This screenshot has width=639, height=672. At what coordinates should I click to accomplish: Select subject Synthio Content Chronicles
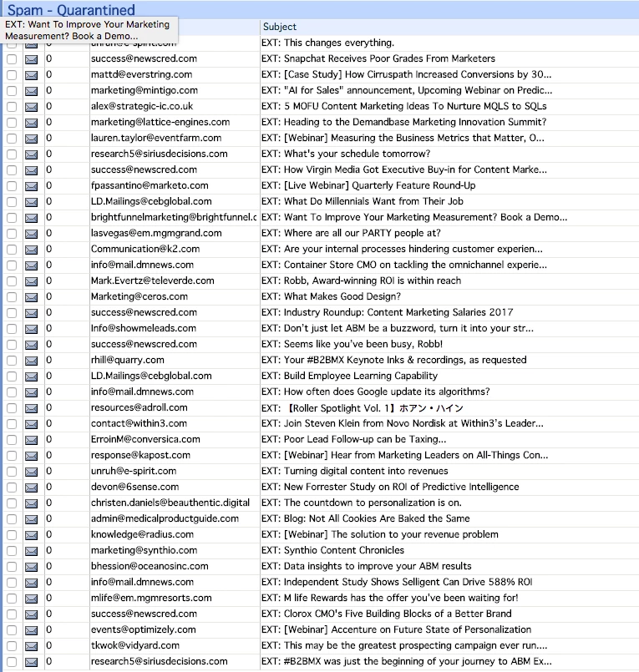click(332, 550)
